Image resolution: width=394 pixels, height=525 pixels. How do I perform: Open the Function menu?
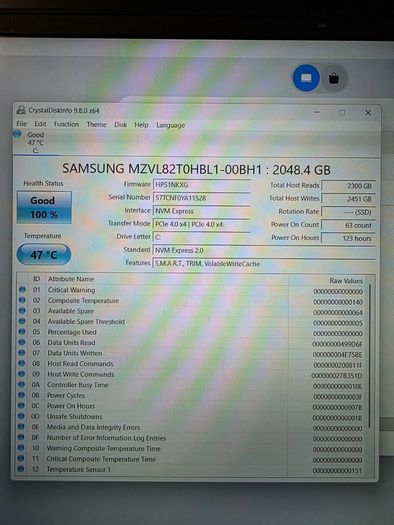tap(66, 124)
